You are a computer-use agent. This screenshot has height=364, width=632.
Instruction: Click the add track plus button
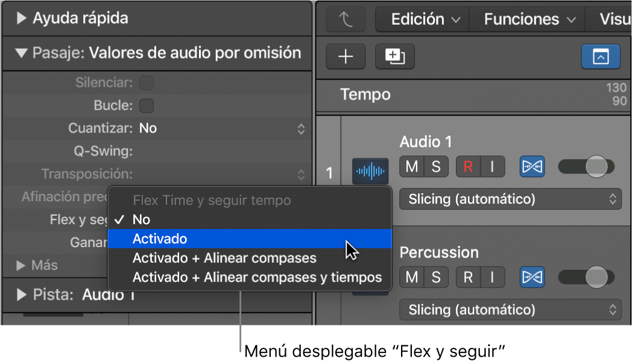(346, 57)
